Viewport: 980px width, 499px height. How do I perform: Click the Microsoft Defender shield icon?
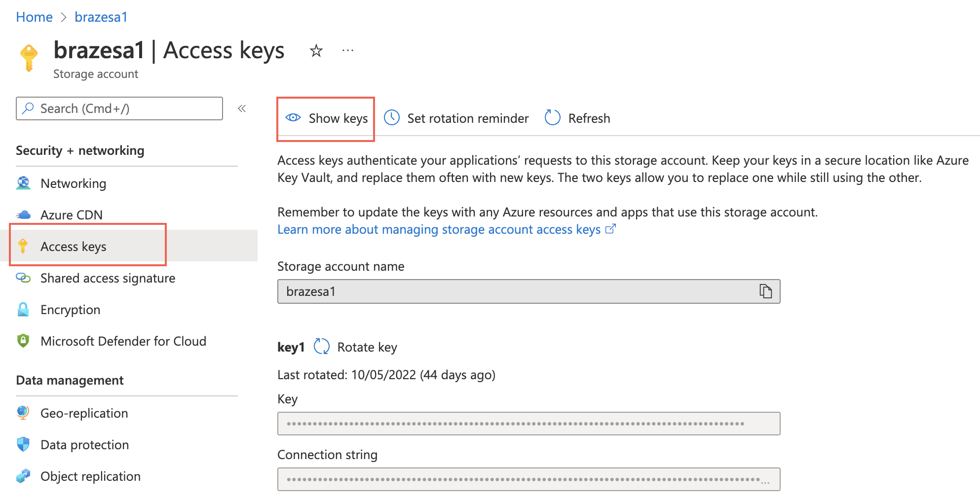(x=23, y=341)
